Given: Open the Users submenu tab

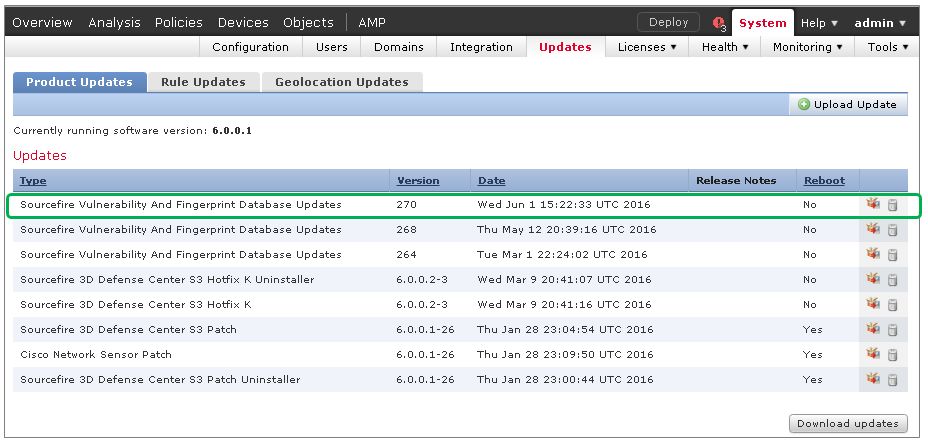Looking at the screenshot, I should click(x=331, y=47).
